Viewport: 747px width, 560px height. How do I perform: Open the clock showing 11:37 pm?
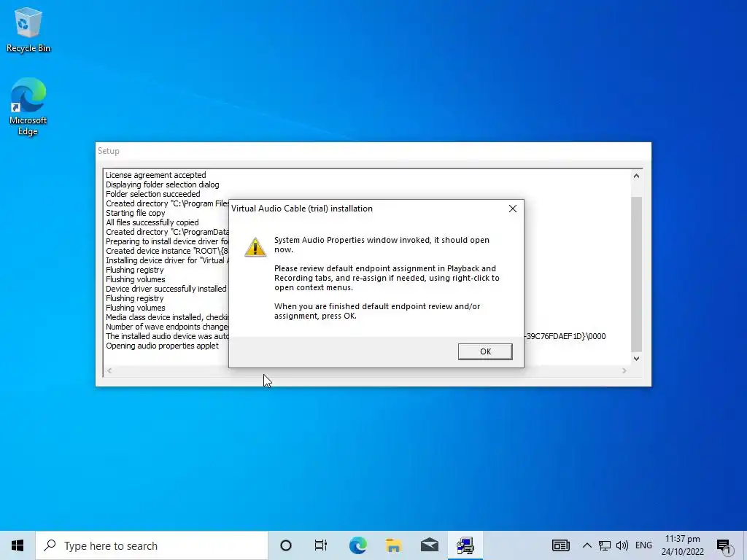click(683, 545)
